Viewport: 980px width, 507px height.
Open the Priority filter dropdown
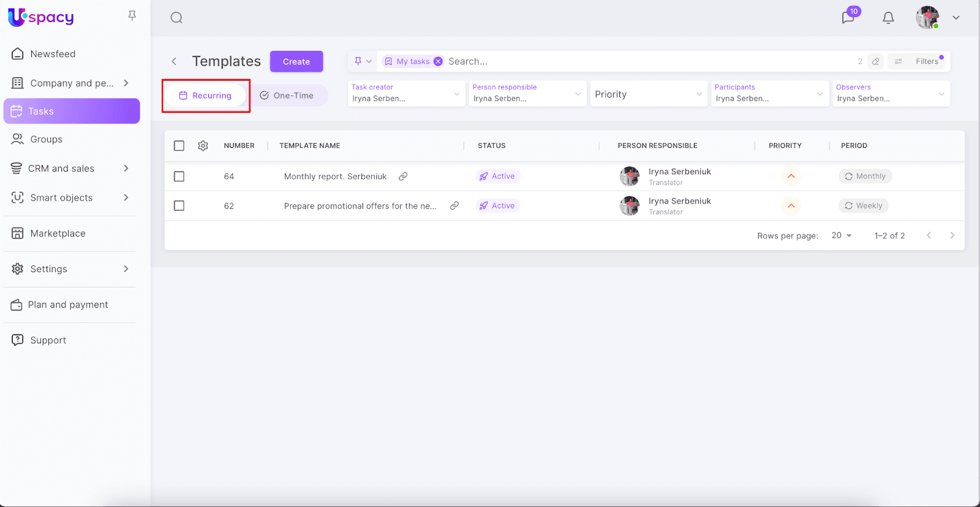tap(648, 94)
